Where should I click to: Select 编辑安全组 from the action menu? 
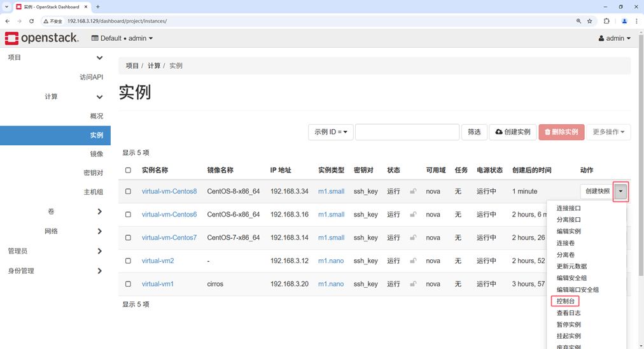[x=571, y=278]
